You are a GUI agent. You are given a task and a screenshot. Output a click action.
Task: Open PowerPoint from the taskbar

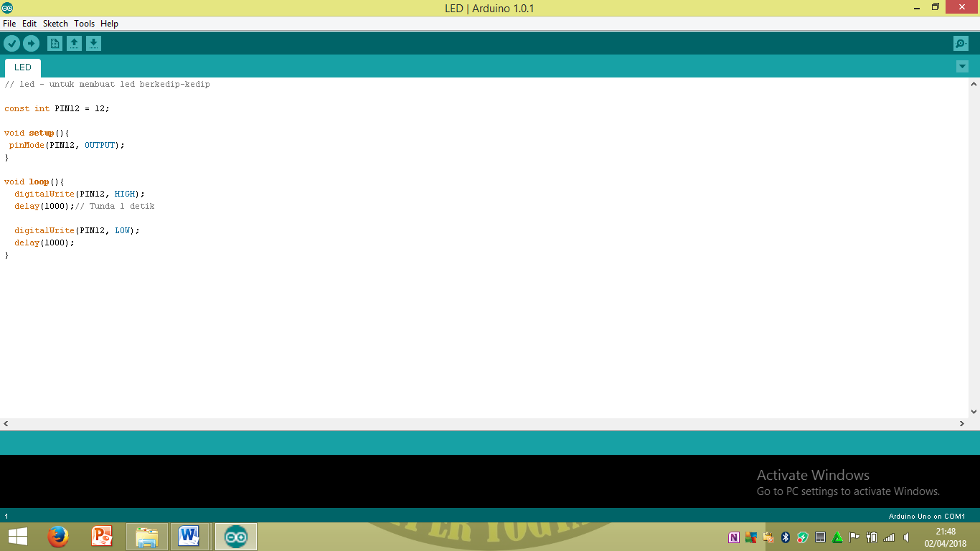[103, 537]
